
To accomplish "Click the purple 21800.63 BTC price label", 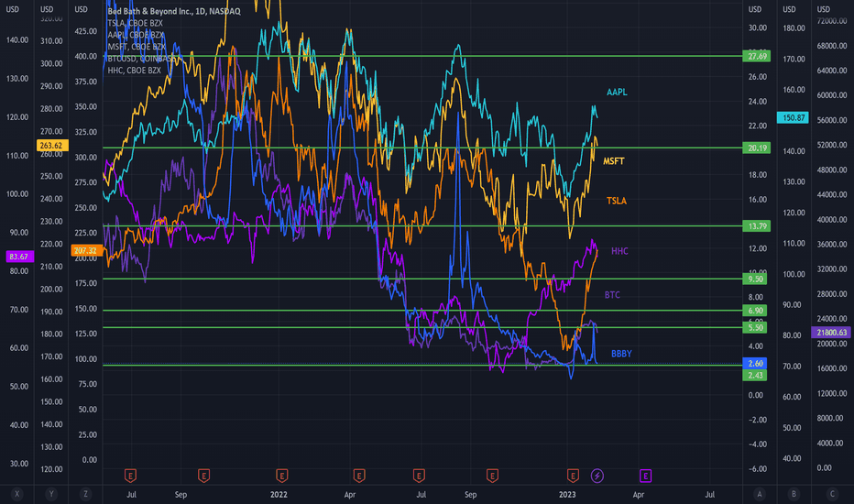I will pyautogui.click(x=830, y=332).
